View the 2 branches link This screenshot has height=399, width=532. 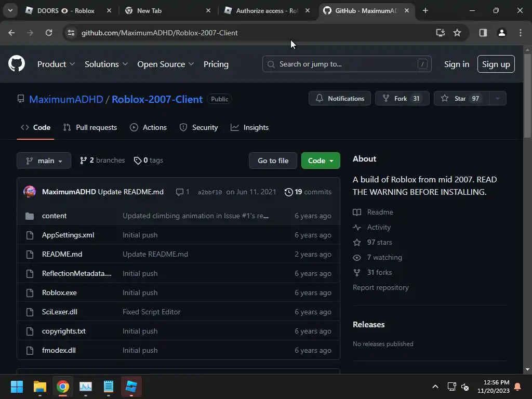[102, 160]
